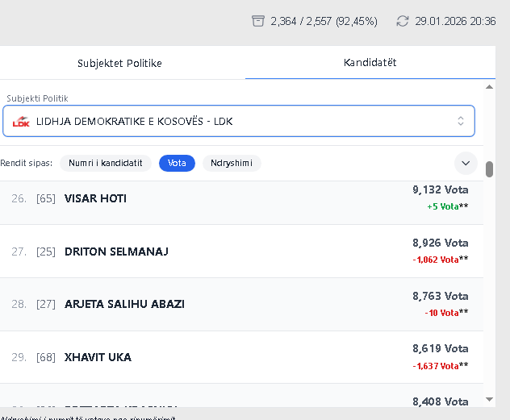Open the Subjekti Politik dropdown
This screenshot has width=510, height=420.
pos(238,122)
